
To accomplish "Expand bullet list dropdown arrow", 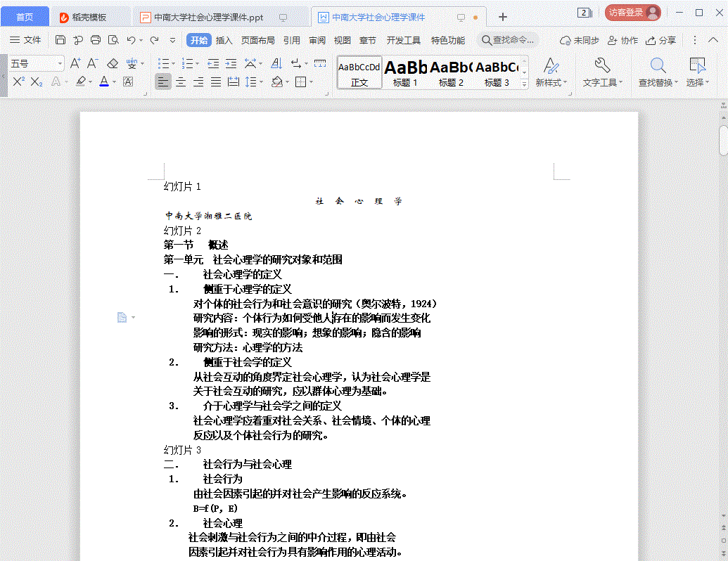I will pyautogui.click(x=173, y=63).
